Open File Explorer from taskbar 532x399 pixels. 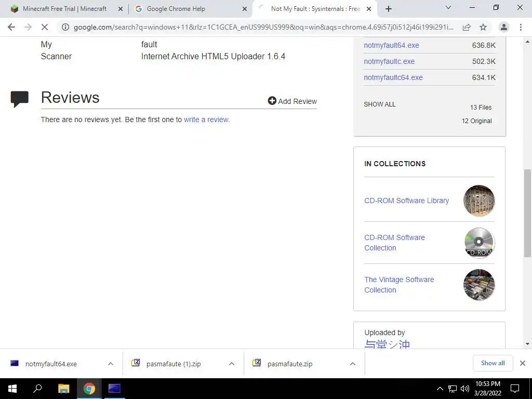tap(63, 389)
